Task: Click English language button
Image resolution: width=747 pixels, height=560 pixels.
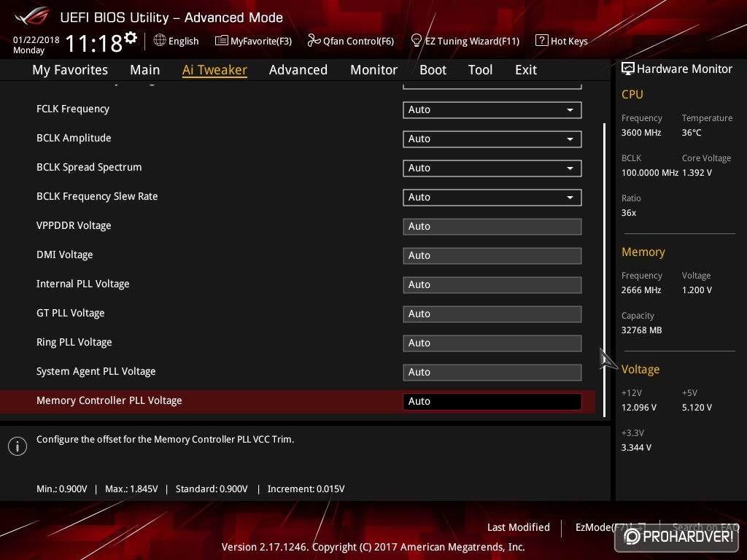Action: [177, 41]
